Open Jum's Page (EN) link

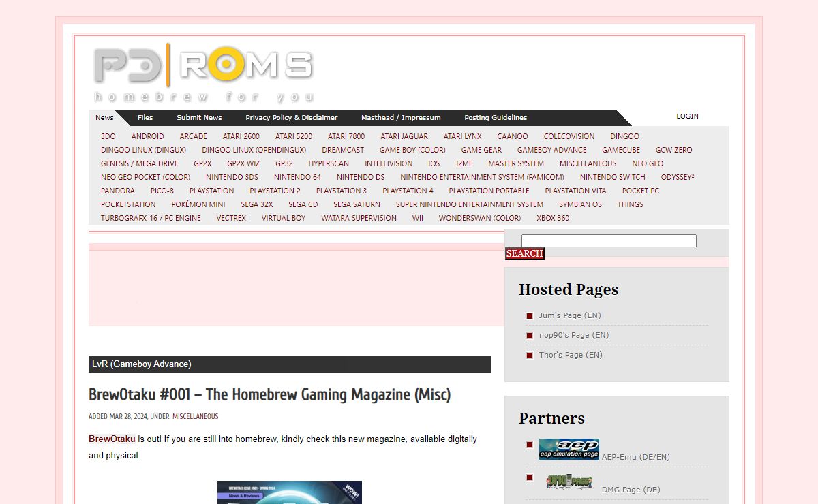570,315
